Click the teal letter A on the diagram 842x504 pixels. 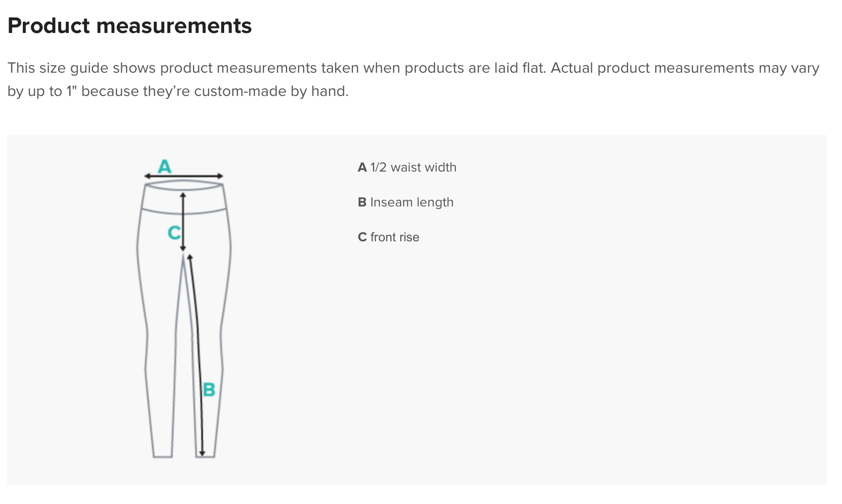(165, 167)
